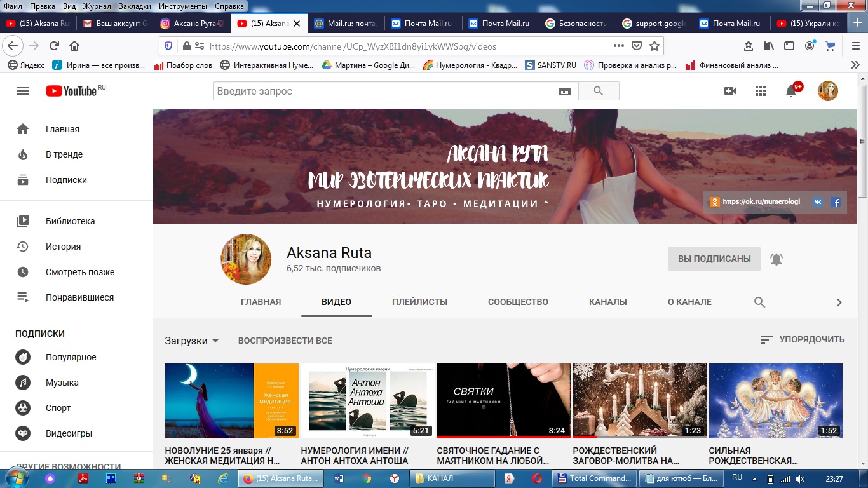Click the Aksana Ruta channel avatar
The image size is (868, 488).
click(x=246, y=259)
